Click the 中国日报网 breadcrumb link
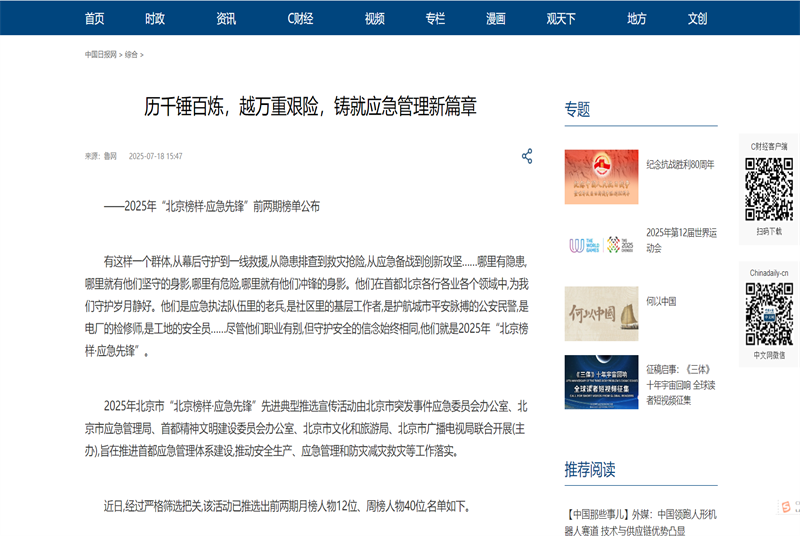The height and width of the screenshot is (536, 800). [101, 55]
